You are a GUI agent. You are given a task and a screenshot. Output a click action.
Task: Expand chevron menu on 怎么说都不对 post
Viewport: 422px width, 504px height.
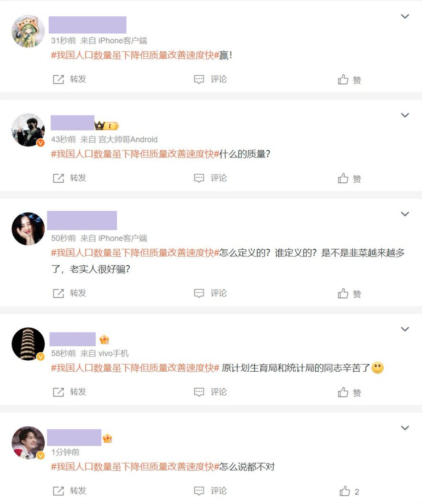405,428
